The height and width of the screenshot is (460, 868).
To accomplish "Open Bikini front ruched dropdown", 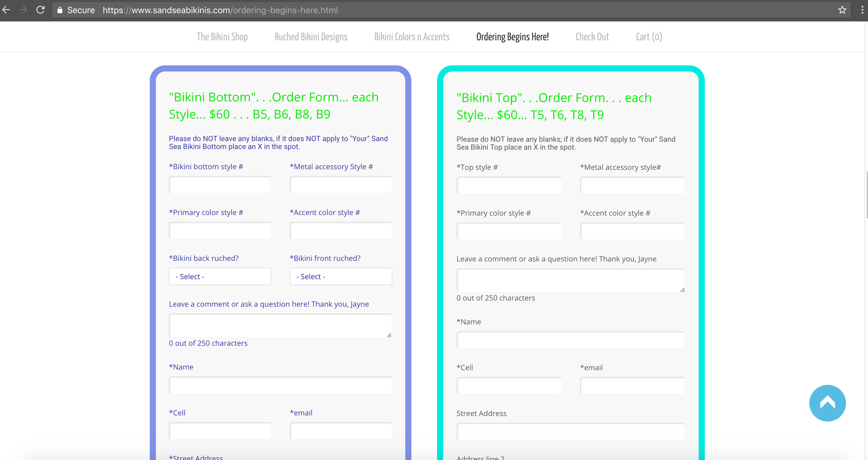I will (341, 276).
